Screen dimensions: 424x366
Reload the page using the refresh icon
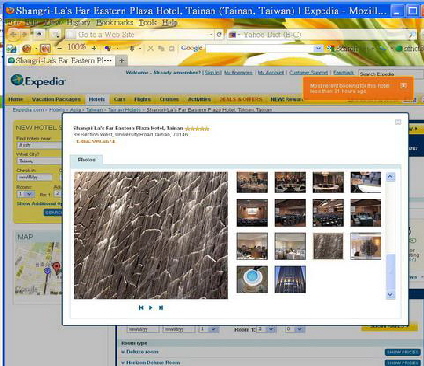219,34
